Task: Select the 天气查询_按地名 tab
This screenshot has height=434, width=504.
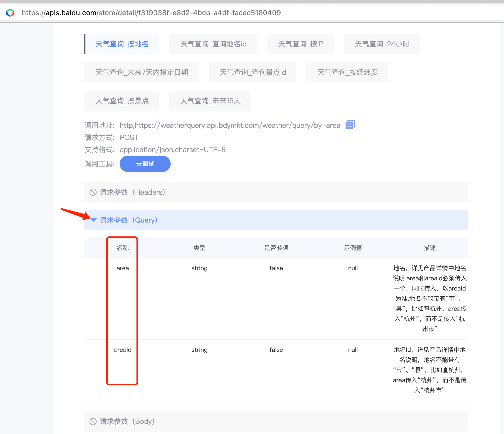Action: point(122,44)
